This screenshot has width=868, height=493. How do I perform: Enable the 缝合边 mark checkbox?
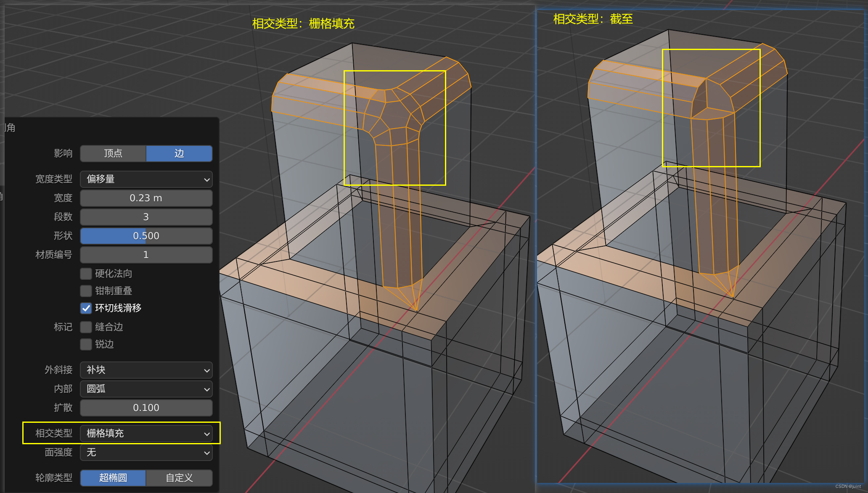86,327
